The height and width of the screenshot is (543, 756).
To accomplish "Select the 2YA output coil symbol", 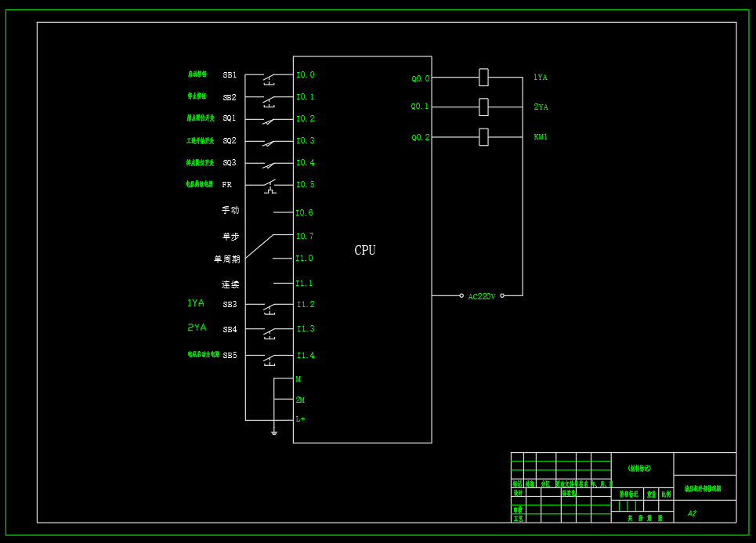I will pyautogui.click(x=483, y=107).
